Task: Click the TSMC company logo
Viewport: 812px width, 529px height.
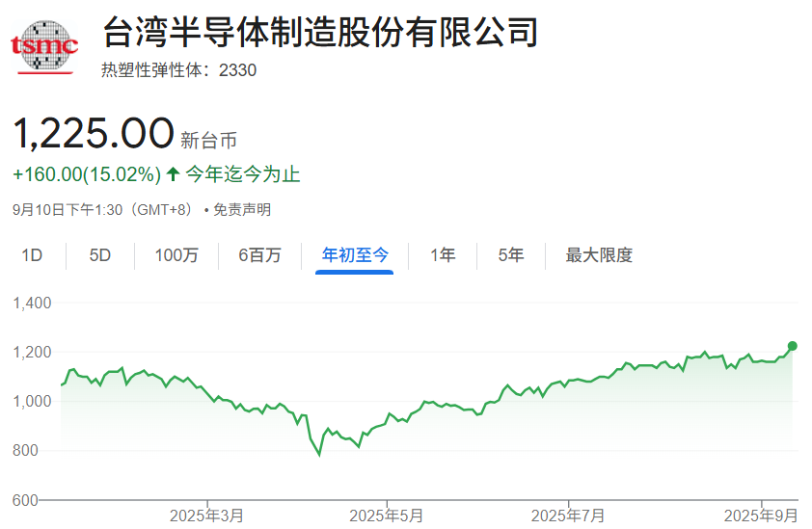Action: pos(44,46)
